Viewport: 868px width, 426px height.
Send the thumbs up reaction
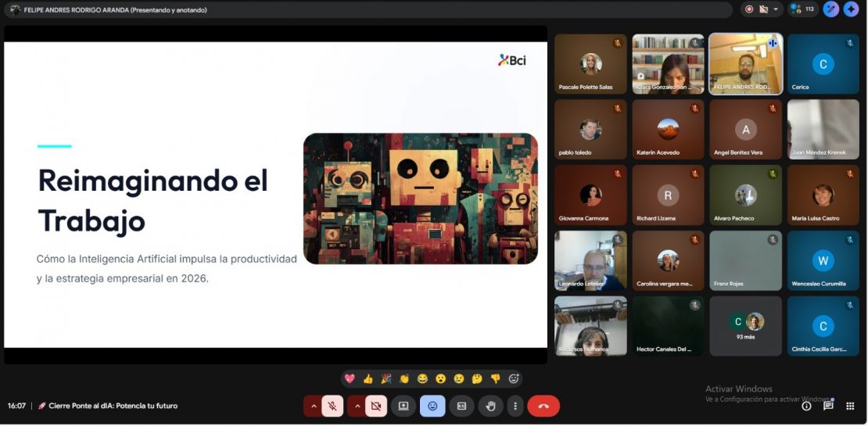click(368, 379)
